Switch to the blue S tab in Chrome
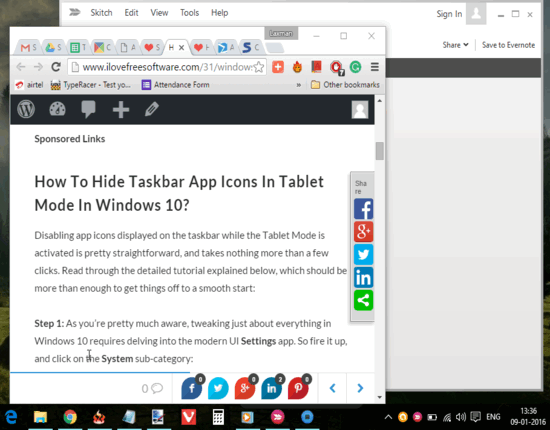Image resolution: width=550 pixels, height=430 pixels. [251, 47]
